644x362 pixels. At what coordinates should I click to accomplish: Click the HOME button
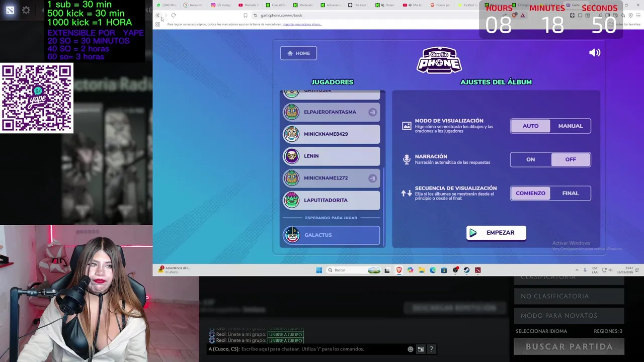[x=298, y=53]
